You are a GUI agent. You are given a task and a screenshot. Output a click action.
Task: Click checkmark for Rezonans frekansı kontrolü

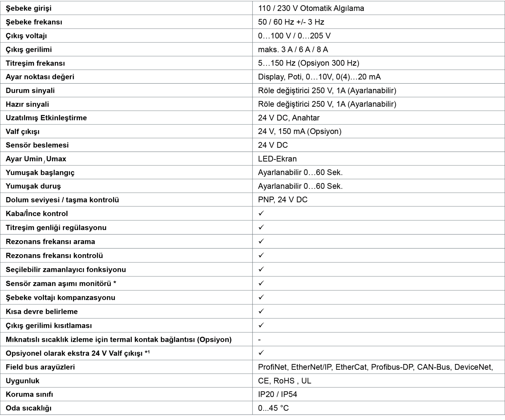click(x=261, y=255)
